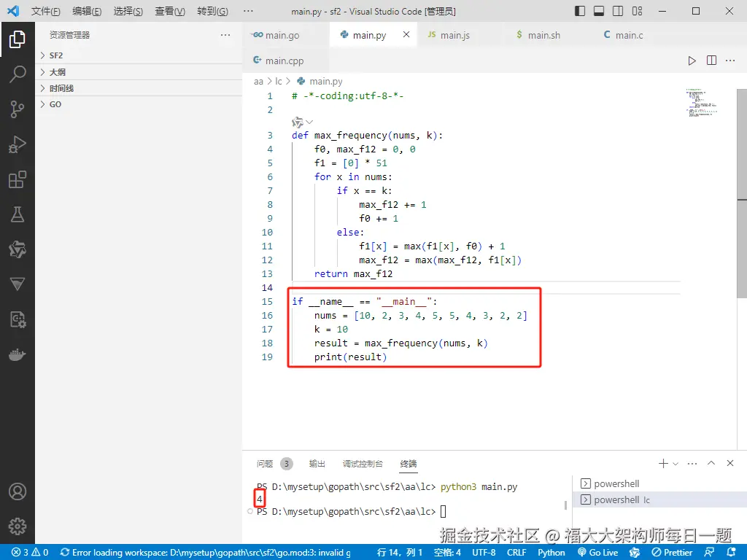This screenshot has width=747, height=560.
Task: Click the Prettier status bar button
Action: [672, 553]
